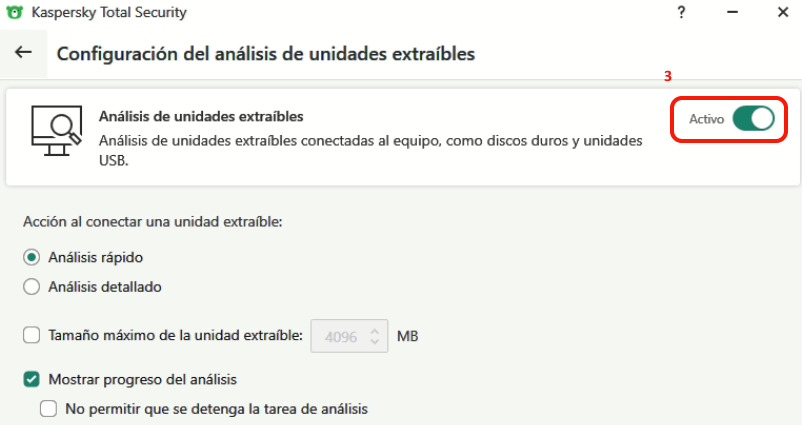The height and width of the screenshot is (425, 802).
Task: Tick No permitir que se detenga la tarea
Action: click(x=48, y=408)
